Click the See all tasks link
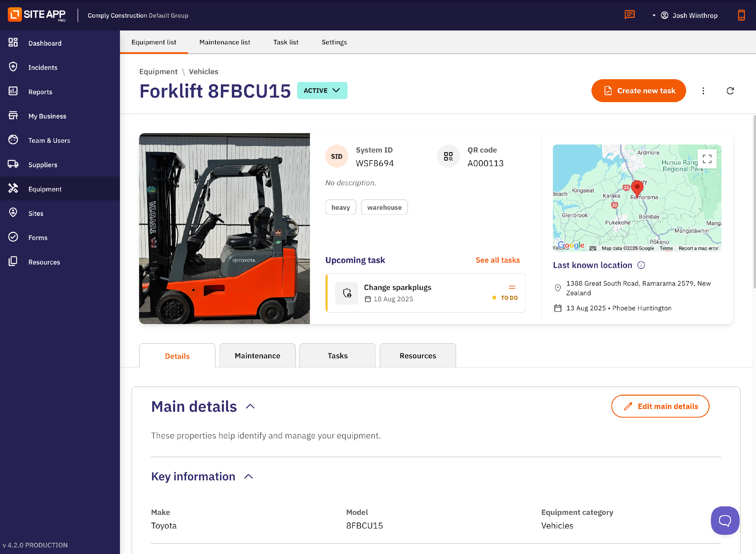The width and height of the screenshot is (756, 554). coord(498,260)
